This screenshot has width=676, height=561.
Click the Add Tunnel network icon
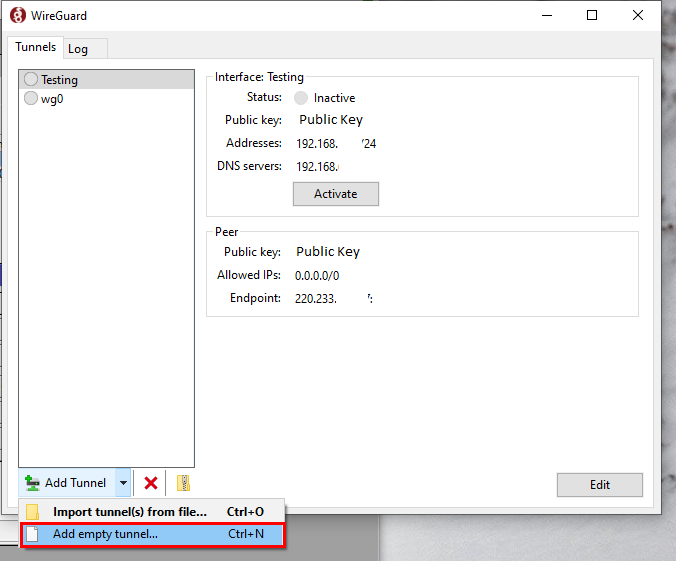click(32, 483)
